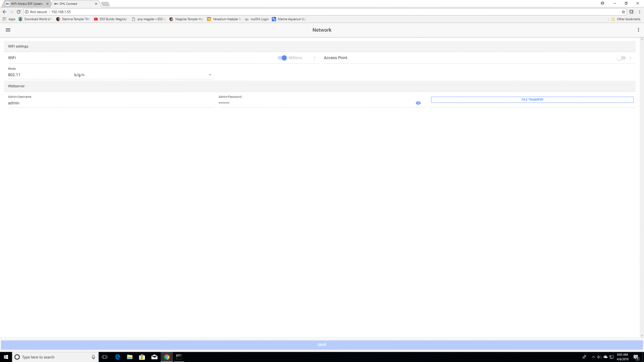Close the WiFi-Modul ESP Update tab

click(47, 4)
